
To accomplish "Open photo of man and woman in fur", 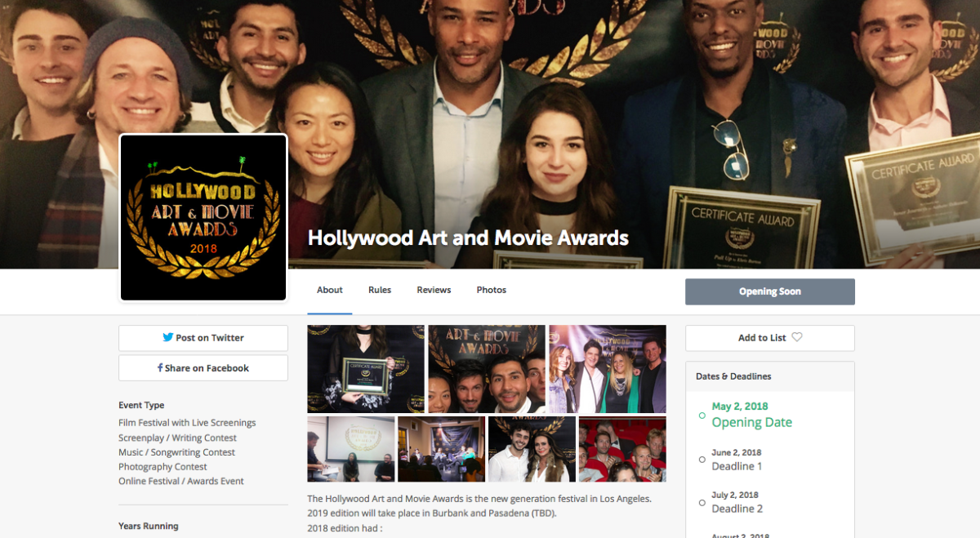I will point(532,449).
